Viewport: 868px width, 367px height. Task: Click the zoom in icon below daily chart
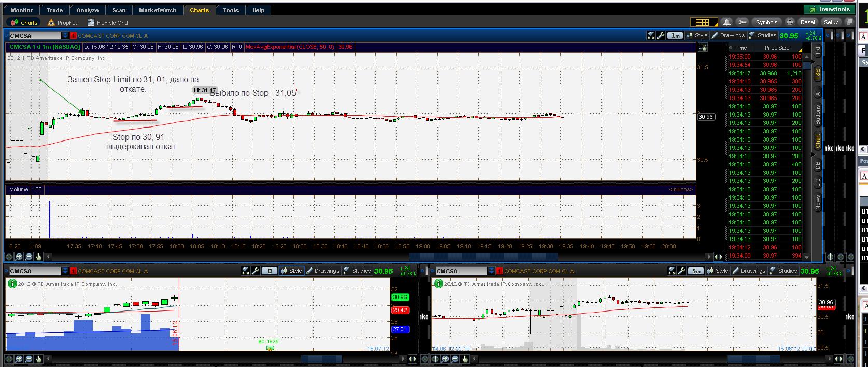point(19,359)
